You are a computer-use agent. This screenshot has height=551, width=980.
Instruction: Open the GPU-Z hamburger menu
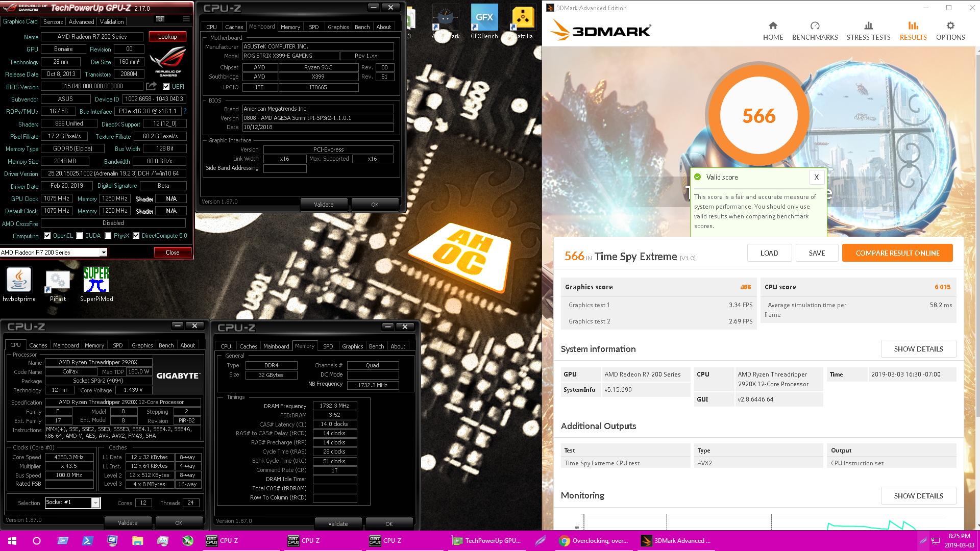click(x=186, y=19)
